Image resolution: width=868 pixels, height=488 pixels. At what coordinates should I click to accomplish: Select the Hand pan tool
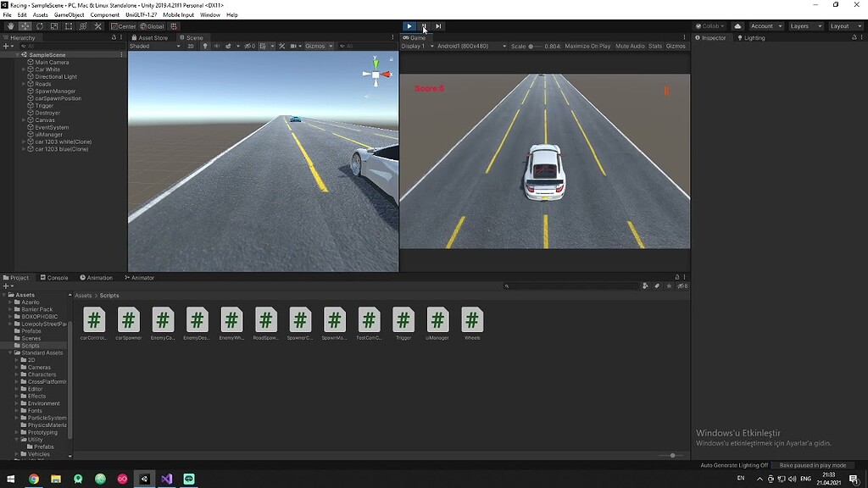click(x=9, y=26)
